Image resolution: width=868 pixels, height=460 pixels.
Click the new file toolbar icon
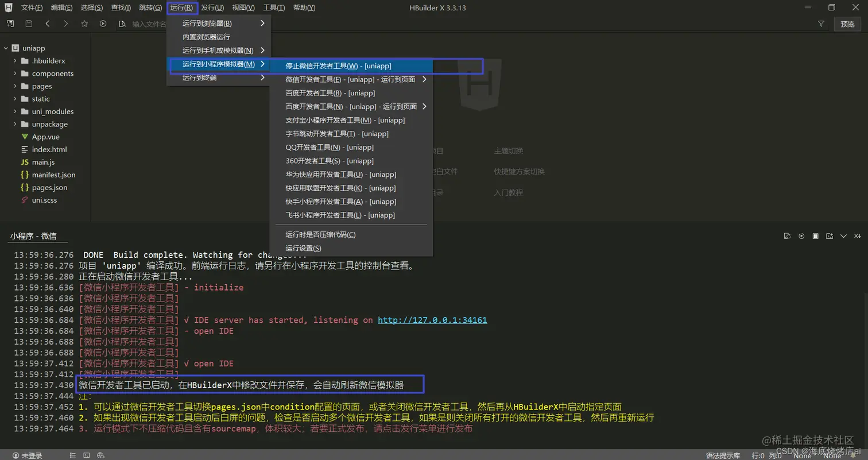(x=10, y=24)
